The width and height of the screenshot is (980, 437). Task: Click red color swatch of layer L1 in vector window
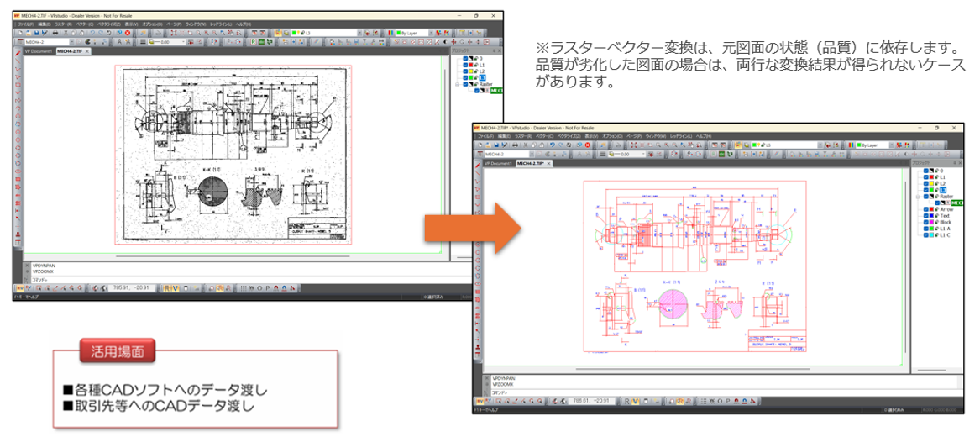point(931,177)
